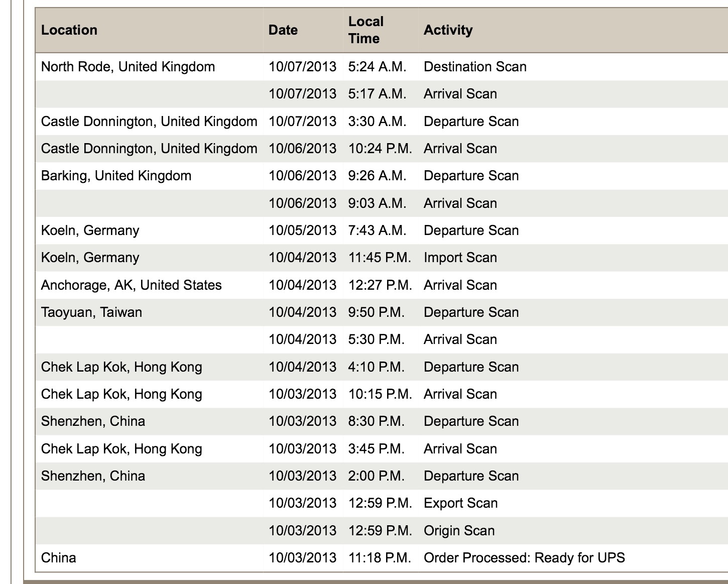Viewport: 728px width, 584px height.
Task: Click the Export Scan activity entry
Action: coord(460,503)
